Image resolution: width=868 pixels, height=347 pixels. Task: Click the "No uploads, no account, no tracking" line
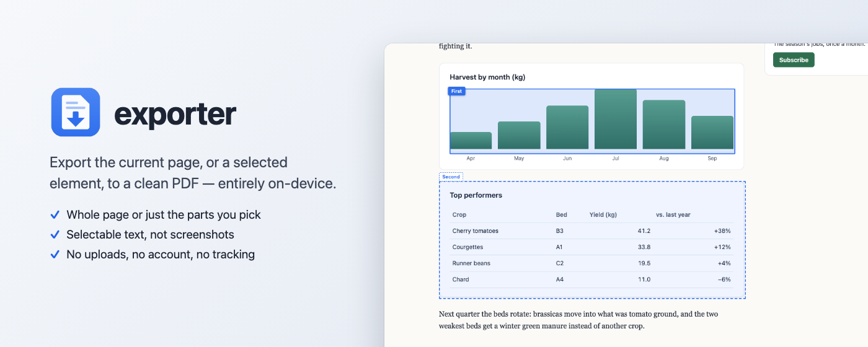click(x=161, y=255)
